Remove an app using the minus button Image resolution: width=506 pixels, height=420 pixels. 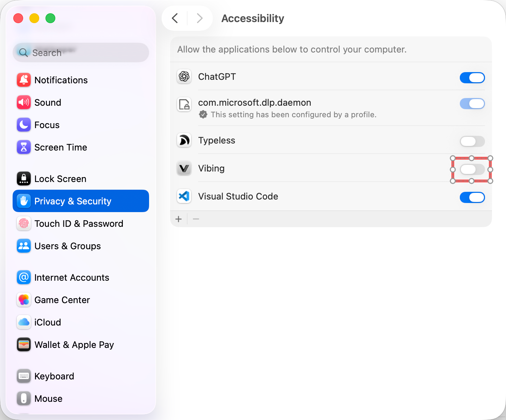pos(196,219)
